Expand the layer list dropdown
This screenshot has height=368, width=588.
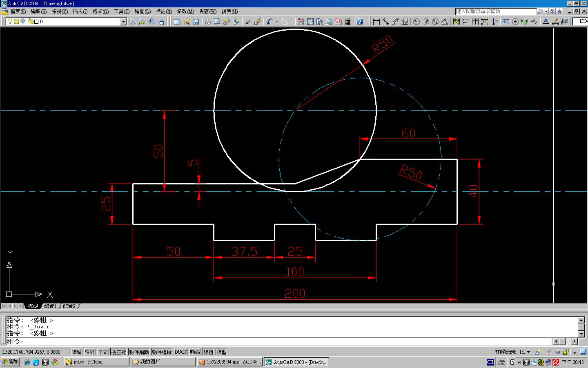[124, 22]
